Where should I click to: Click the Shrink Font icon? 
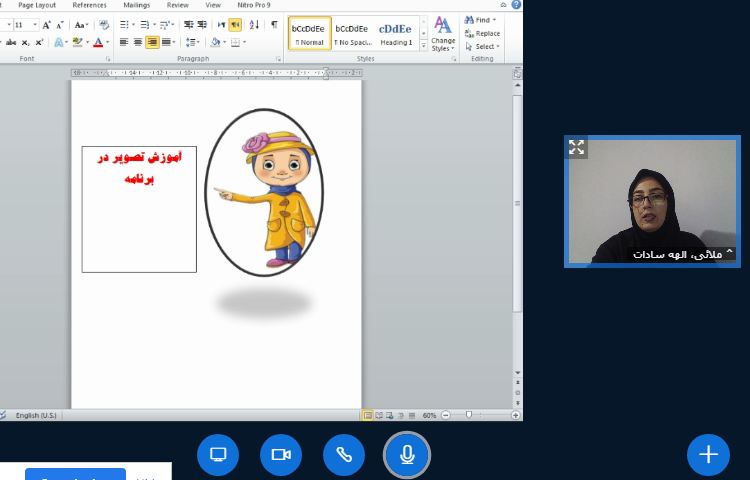pyautogui.click(x=60, y=25)
